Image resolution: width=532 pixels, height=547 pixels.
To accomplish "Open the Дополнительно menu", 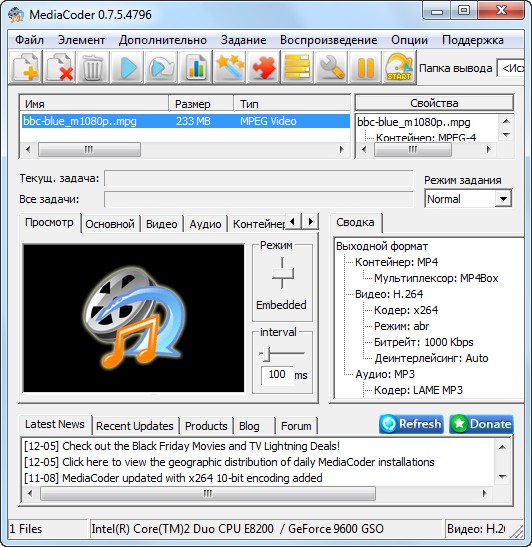I will [x=163, y=40].
